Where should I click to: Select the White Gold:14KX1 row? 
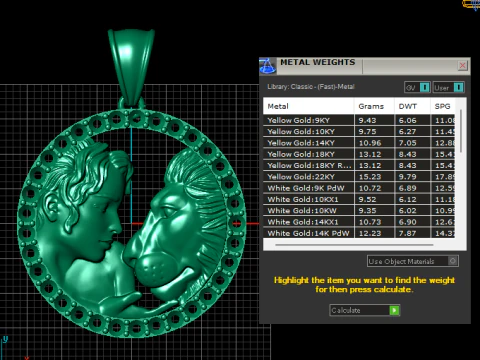click(x=359, y=222)
